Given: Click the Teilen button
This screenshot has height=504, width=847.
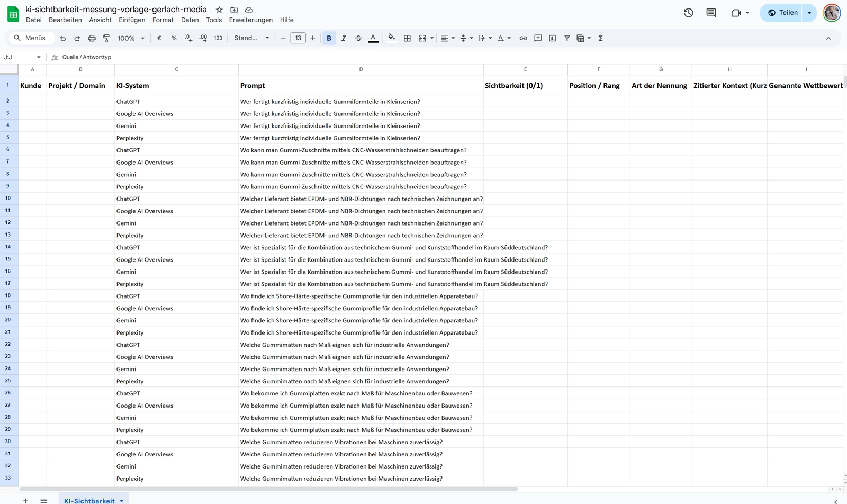Looking at the screenshot, I should pos(783,13).
